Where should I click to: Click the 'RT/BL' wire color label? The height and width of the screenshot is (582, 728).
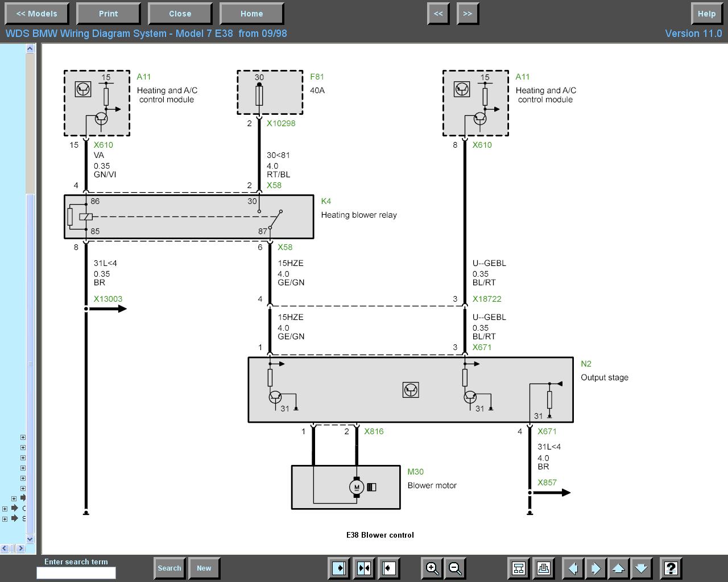coord(278,174)
